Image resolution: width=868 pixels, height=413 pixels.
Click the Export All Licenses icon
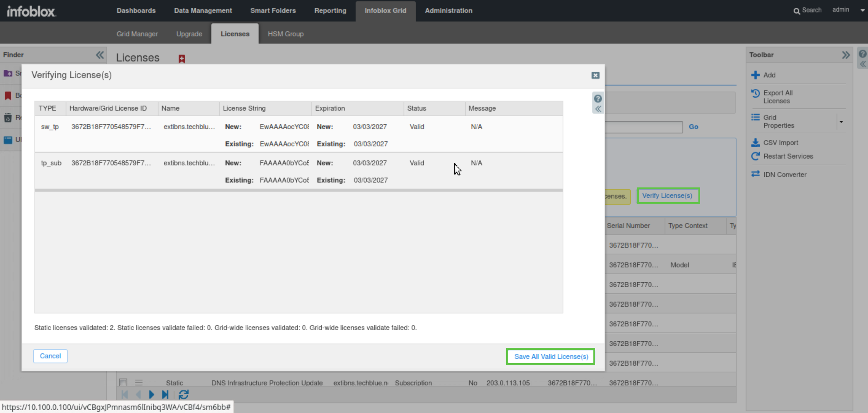click(756, 93)
